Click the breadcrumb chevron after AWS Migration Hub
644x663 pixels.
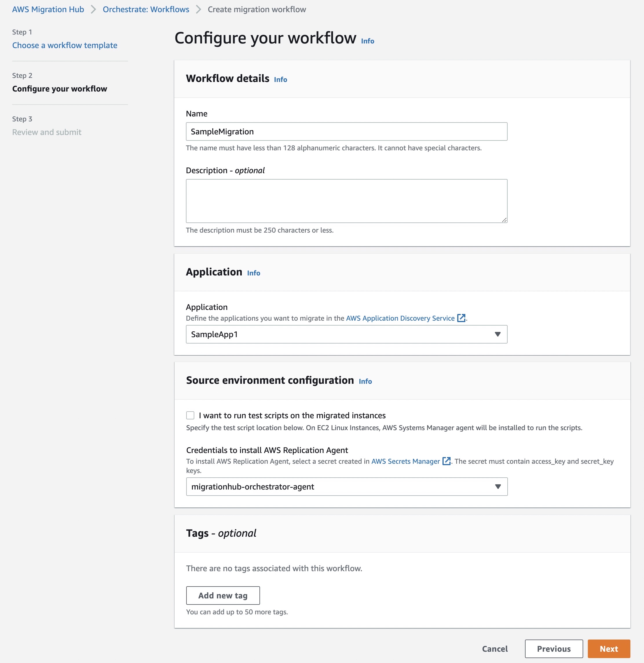pos(93,10)
